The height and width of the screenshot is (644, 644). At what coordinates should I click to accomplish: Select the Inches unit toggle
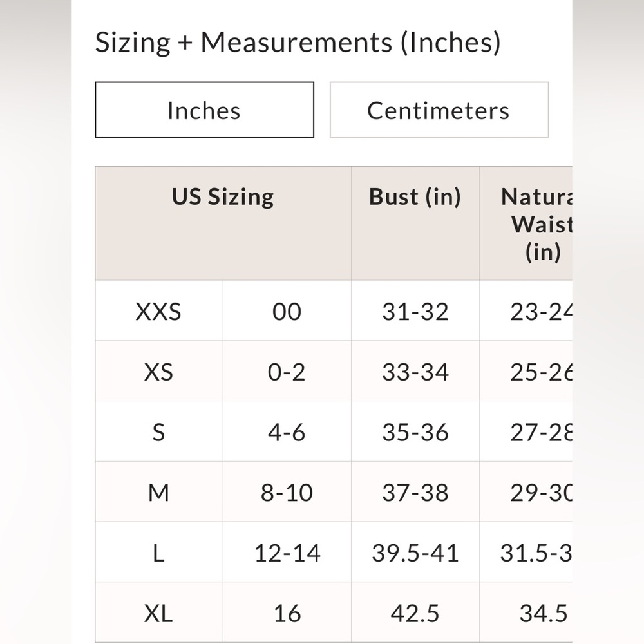tap(205, 109)
